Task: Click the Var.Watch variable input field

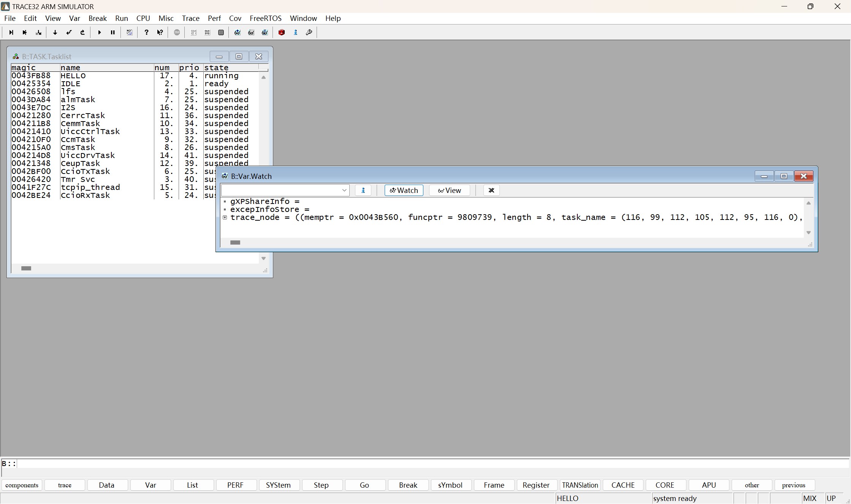Action: point(281,190)
